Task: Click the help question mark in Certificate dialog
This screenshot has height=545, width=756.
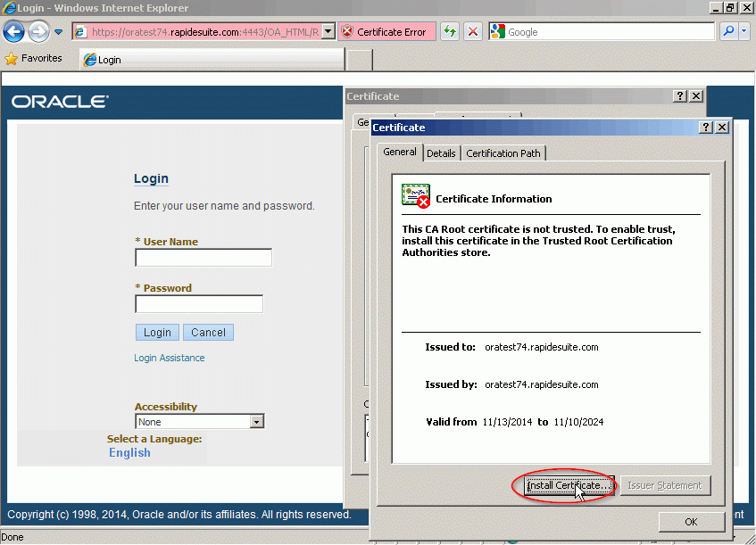Action: coord(706,128)
